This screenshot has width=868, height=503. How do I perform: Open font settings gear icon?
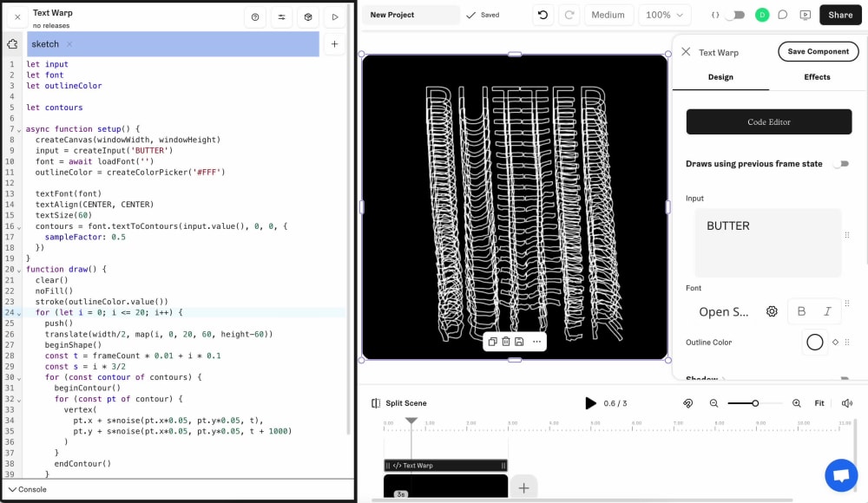tap(772, 311)
